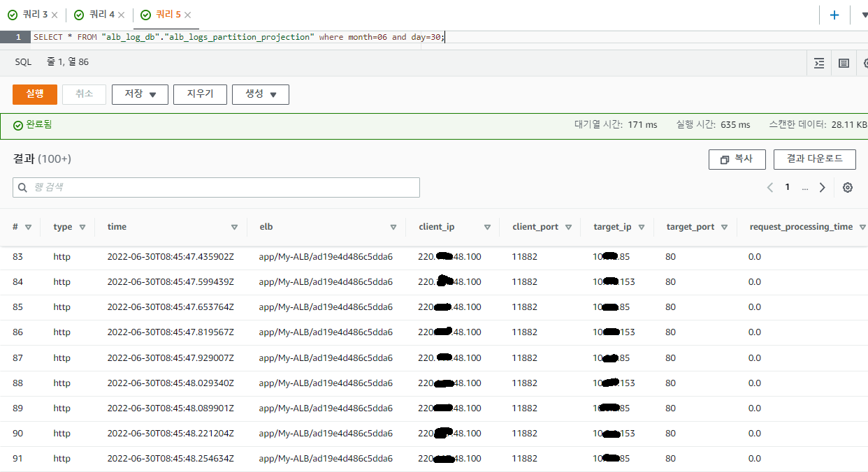868x472 pixels.
Task: Click the 지우기 clear button
Action: 200,94
